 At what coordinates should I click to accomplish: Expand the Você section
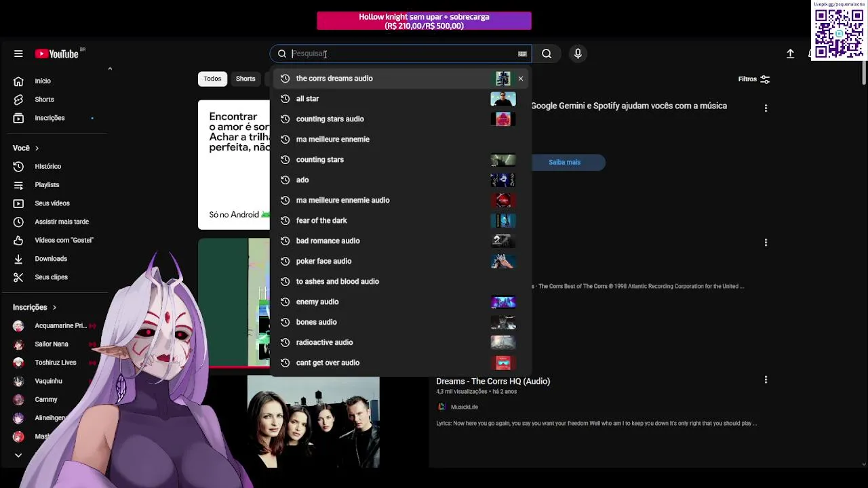(26, 148)
